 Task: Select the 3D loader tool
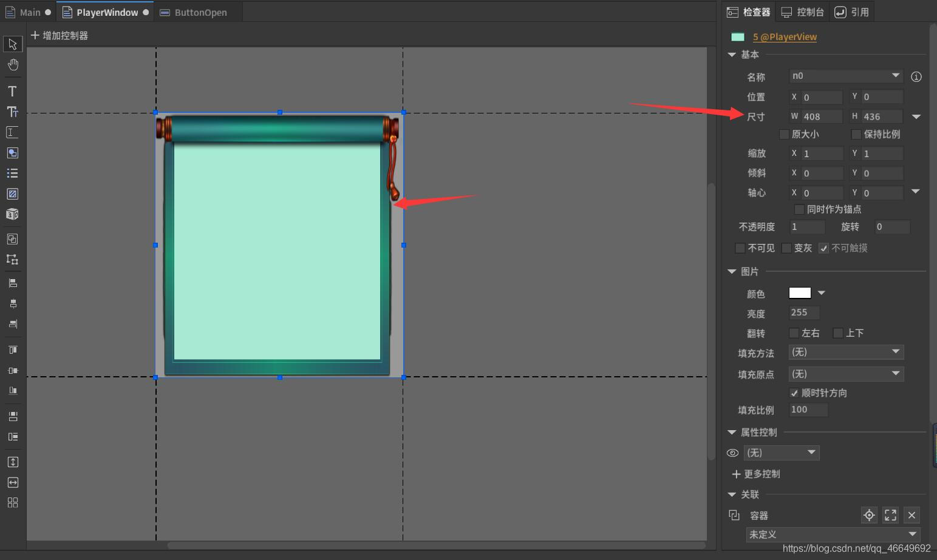(12, 214)
